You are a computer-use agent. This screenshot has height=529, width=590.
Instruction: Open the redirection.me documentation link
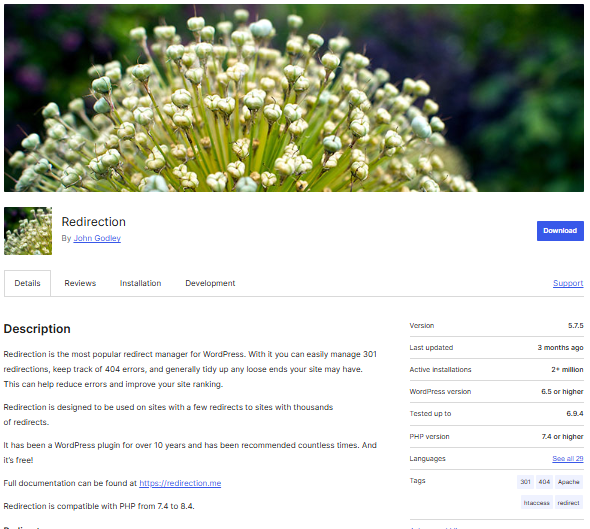[180, 483]
